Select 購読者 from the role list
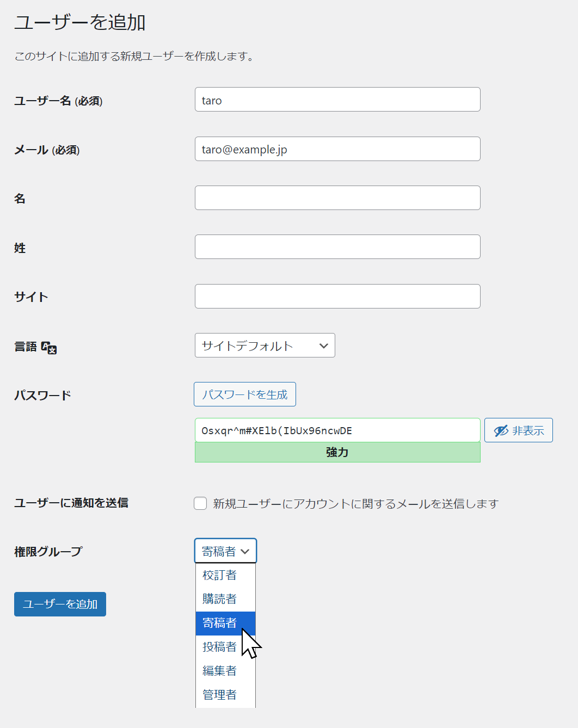This screenshot has width=578, height=728. click(x=220, y=599)
